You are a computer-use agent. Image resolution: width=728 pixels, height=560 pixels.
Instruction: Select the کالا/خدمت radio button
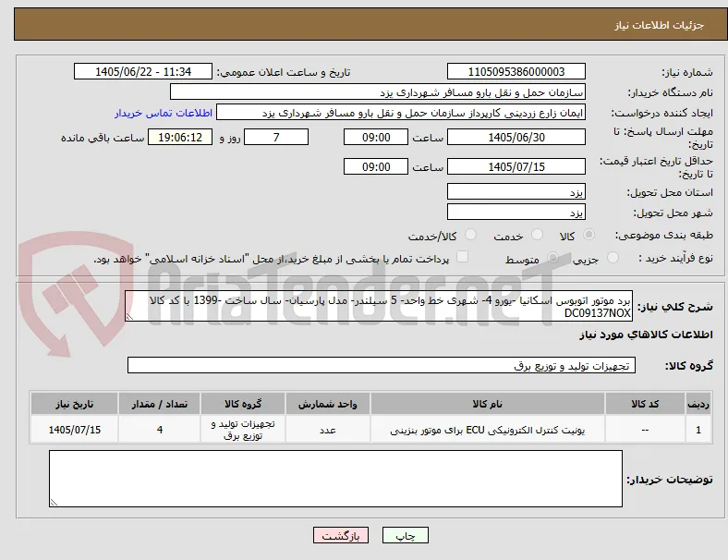click(471, 235)
